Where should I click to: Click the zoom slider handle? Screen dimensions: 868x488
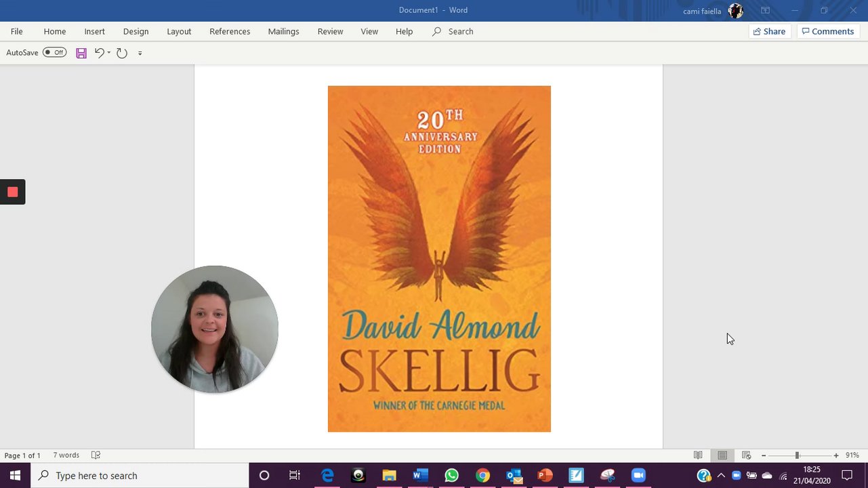click(797, 455)
